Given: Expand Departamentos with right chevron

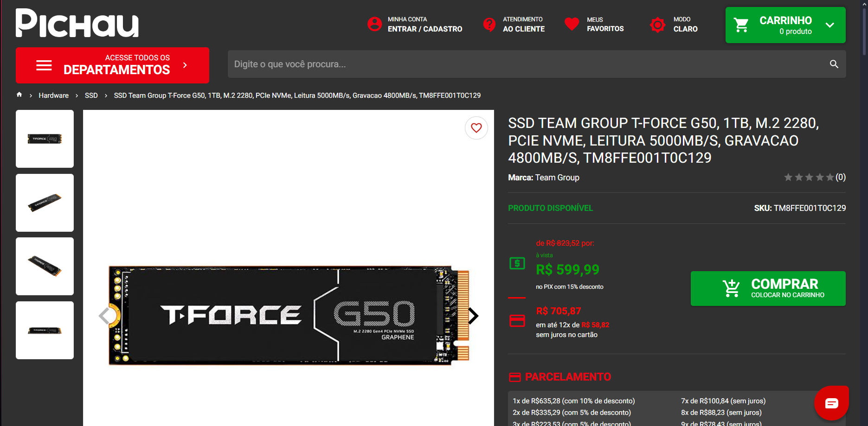Looking at the screenshot, I should (185, 65).
